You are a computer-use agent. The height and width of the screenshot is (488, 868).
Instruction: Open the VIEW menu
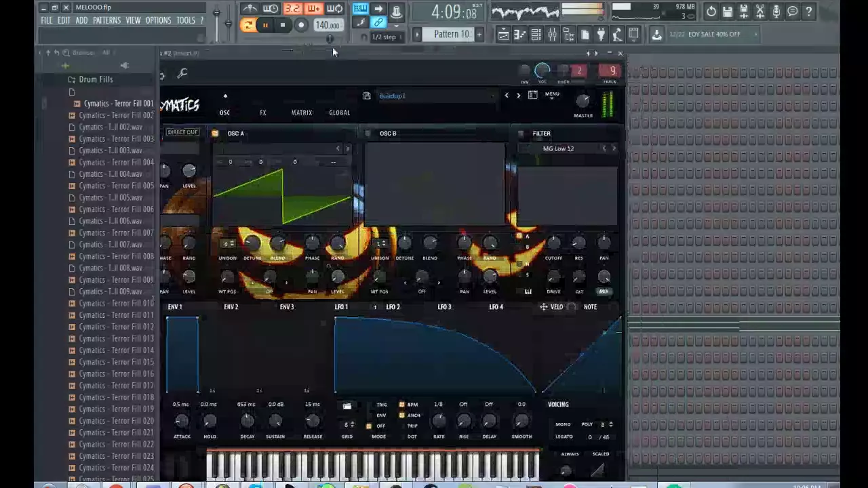133,21
